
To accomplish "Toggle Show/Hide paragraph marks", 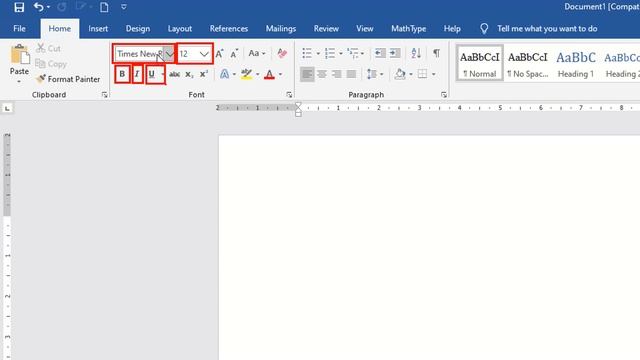I will 436,53.
